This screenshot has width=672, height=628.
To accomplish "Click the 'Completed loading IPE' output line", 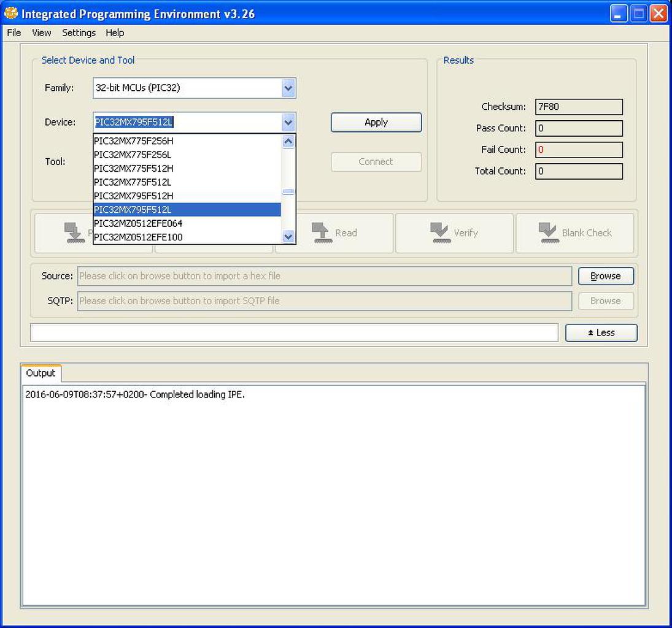I will [134, 394].
